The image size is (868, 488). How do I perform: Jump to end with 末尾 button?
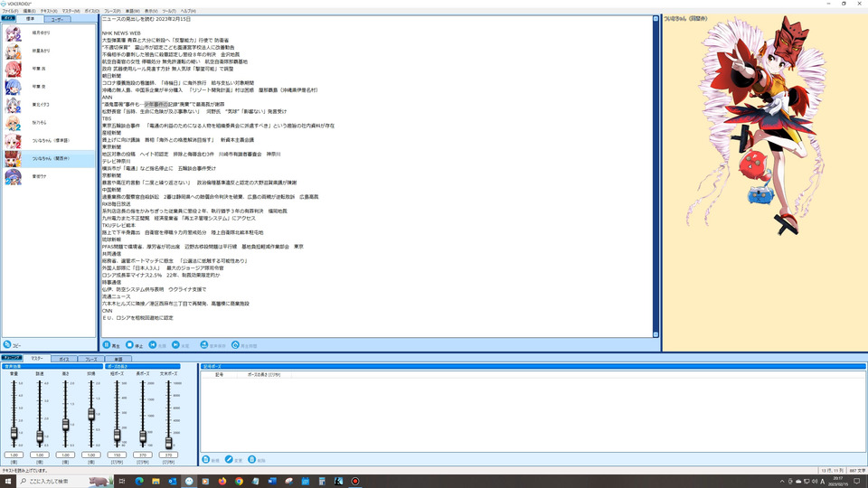coord(181,345)
